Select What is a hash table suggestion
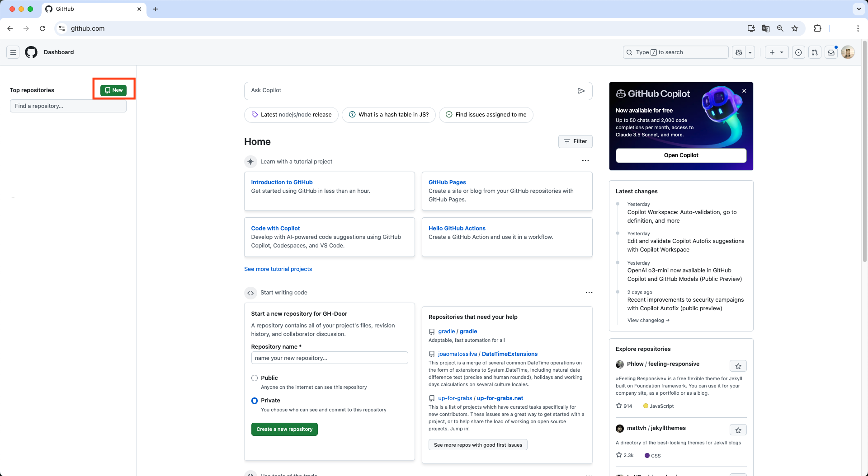Screen dimensions: 868x476 (x=389, y=115)
